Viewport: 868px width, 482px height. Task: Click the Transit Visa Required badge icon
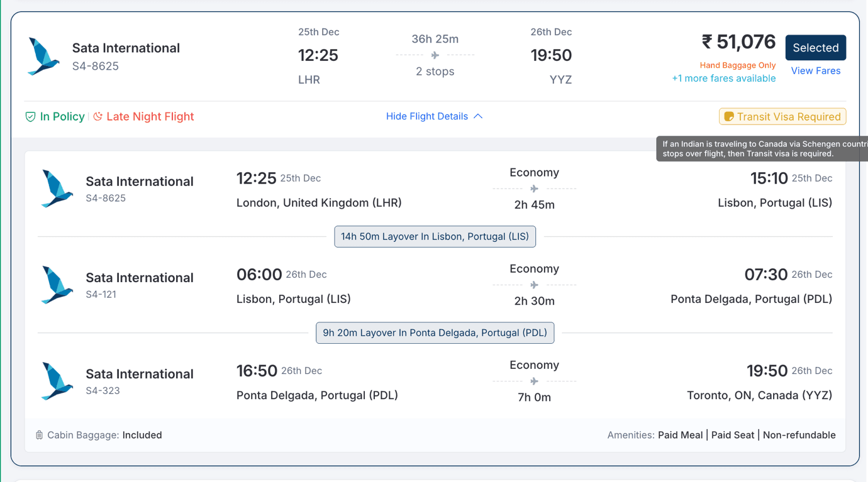[x=729, y=117]
